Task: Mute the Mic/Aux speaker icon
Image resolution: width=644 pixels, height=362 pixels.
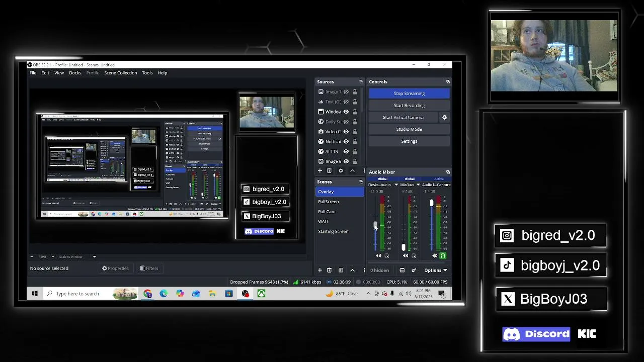Action: 406,256
